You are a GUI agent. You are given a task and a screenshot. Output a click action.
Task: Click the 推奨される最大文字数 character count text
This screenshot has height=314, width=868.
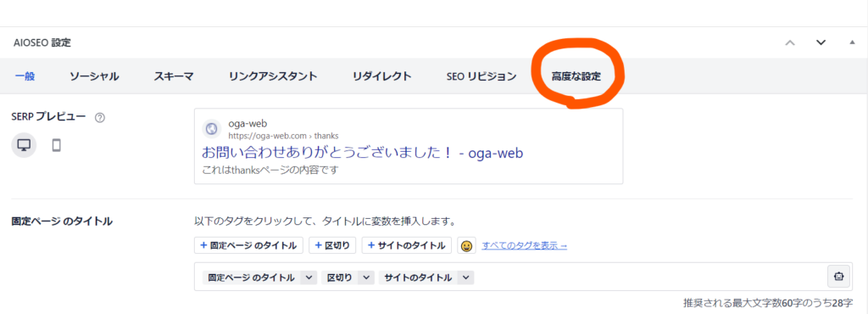(x=768, y=304)
